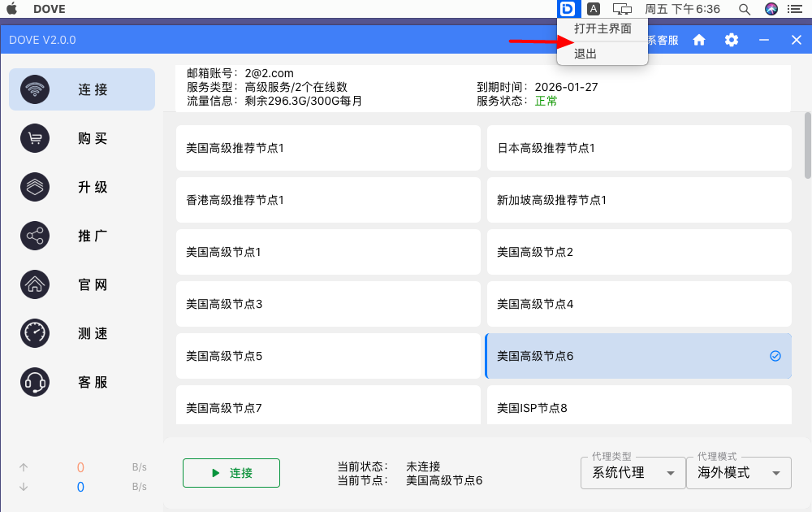Click the DOVE icon in menu bar

tap(568, 9)
